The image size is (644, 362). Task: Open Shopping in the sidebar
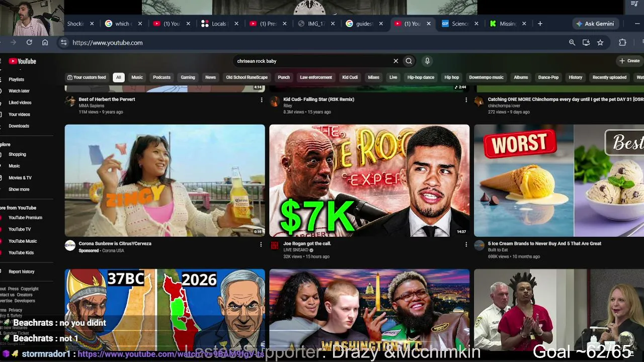click(x=17, y=154)
